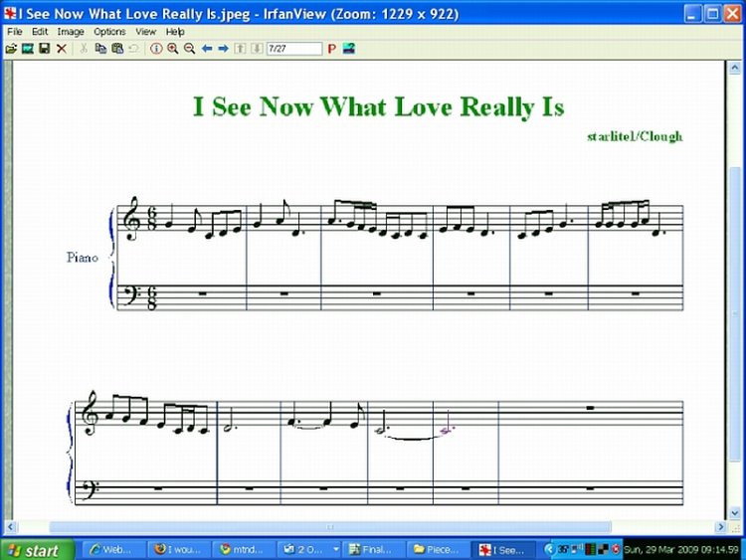Click the 7/27 image index field
Screen dimensions: 746x560
pyautogui.click(x=293, y=48)
